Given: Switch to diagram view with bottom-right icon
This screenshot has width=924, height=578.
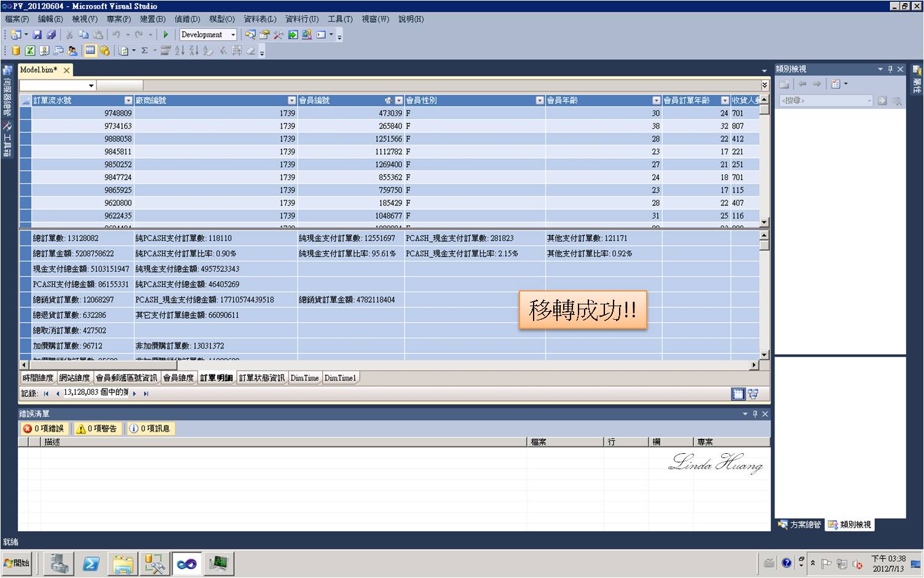Looking at the screenshot, I should pos(754,394).
